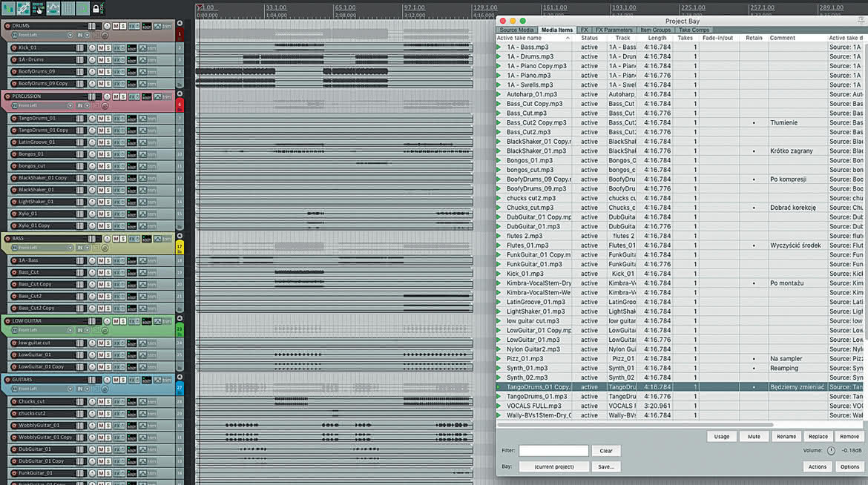The height and width of the screenshot is (485, 868).
Task: Open the FX Parameters tab
Action: coord(614,30)
